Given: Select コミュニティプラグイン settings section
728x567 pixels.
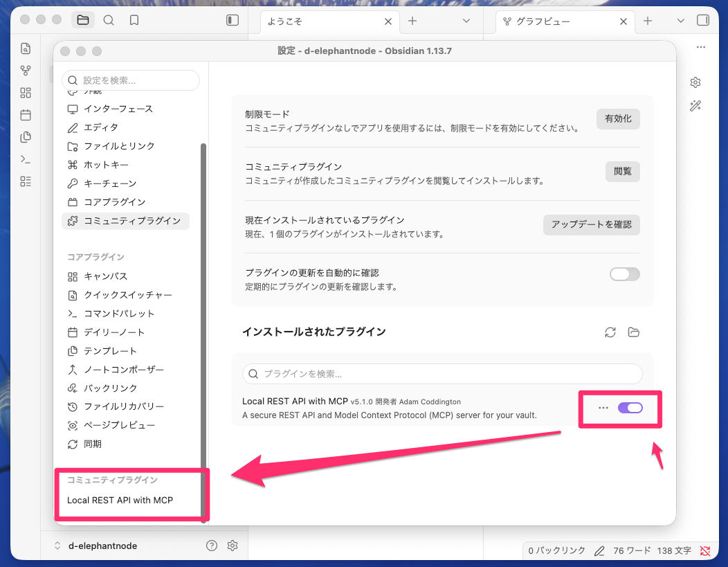Looking at the screenshot, I should (125, 221).
